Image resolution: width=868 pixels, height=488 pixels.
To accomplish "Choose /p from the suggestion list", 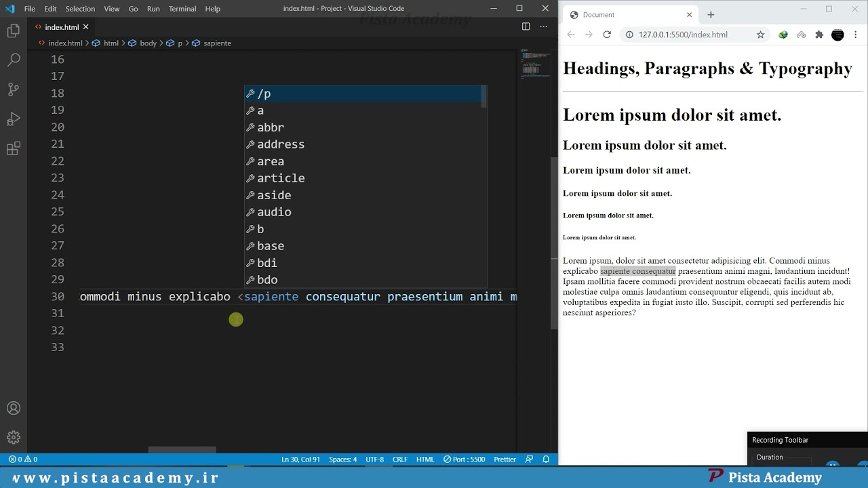I will [363, 94].
